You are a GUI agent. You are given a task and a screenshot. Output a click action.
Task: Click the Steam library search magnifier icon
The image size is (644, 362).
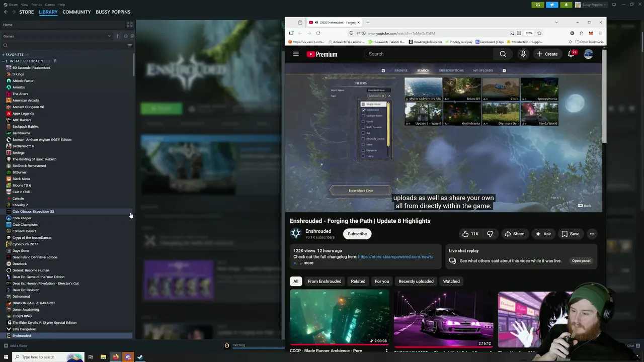[6, 46]
